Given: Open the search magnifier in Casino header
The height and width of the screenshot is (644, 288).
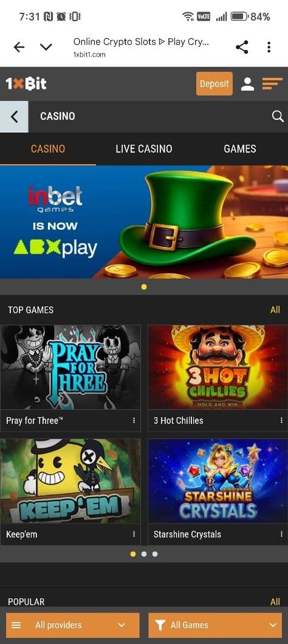Looking at the screenshot, I should click(277, 117).
